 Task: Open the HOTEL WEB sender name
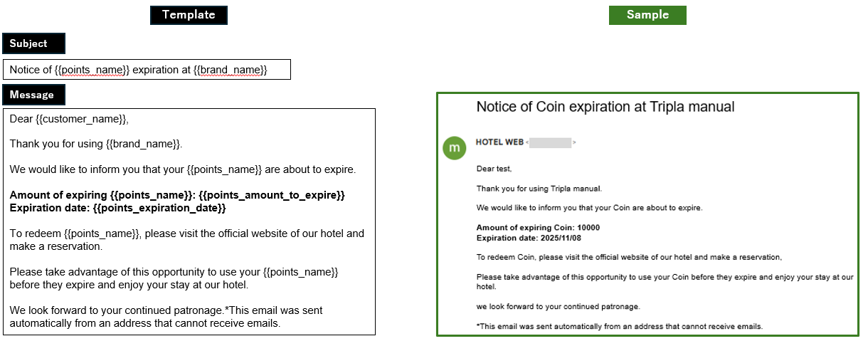(x=499, y=142)
